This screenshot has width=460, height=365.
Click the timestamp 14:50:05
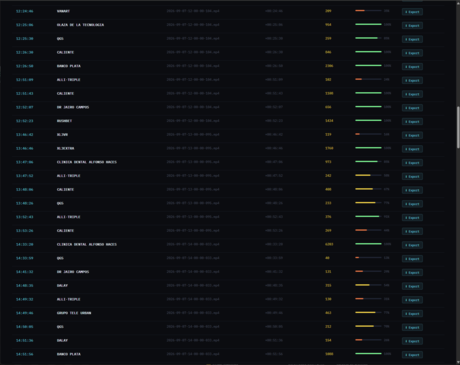click(x=25, y=327)
